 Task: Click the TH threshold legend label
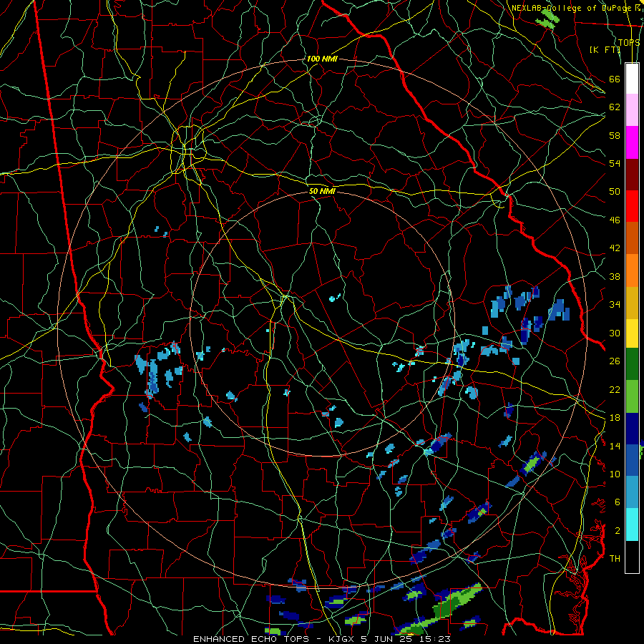(x=615, y=558)
